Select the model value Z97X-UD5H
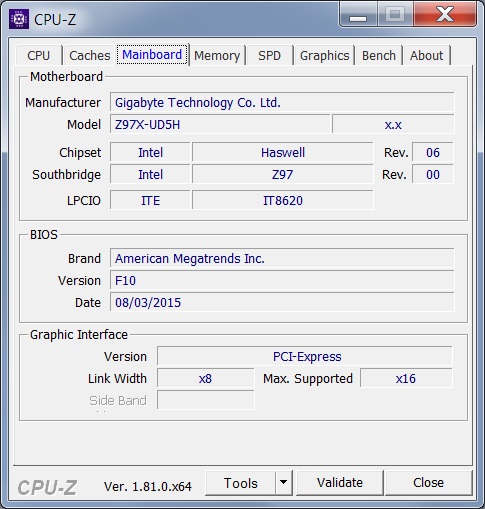This screenshot has width=485, height=509. coord(220,124)
